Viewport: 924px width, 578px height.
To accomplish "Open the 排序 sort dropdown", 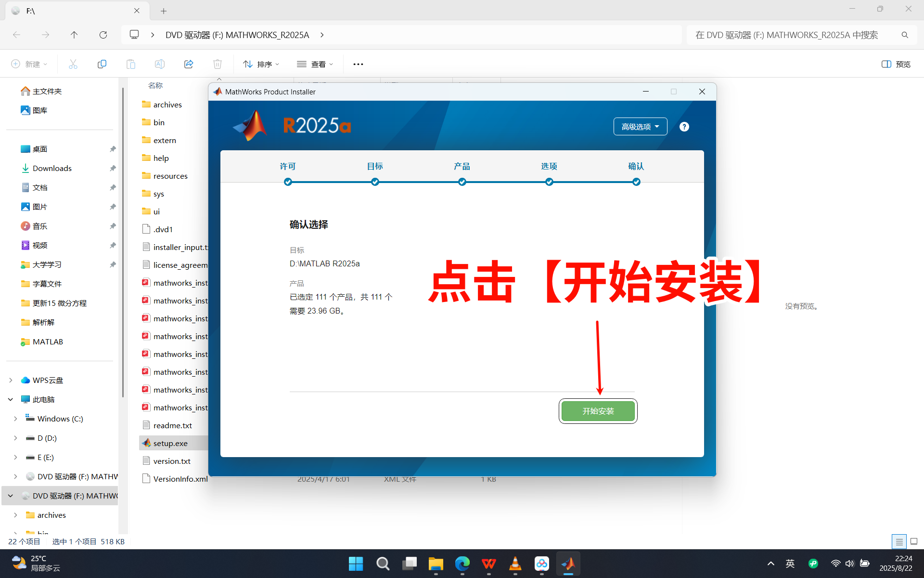I will (261, 64).
